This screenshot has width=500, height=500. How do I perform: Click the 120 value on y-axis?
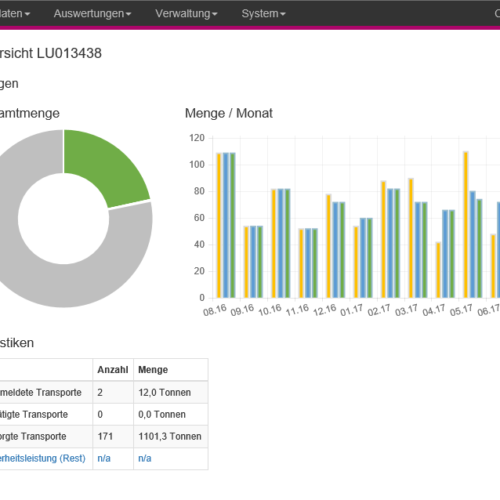(x=197, y=138)
